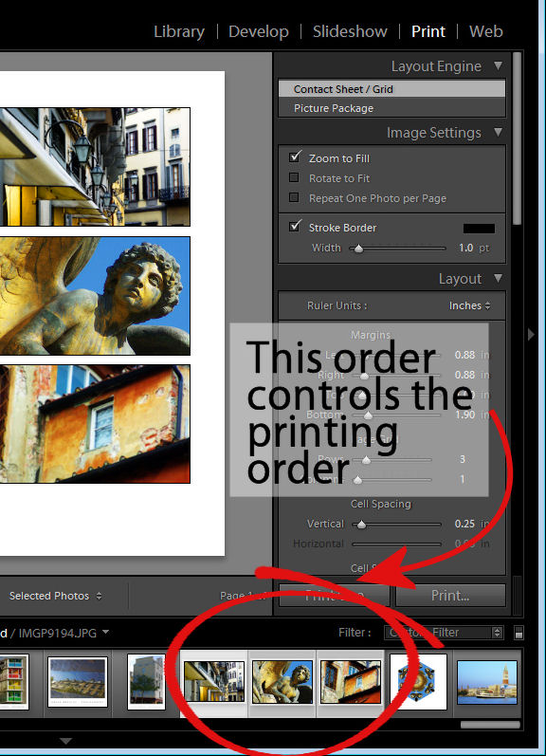Image resolution: width=546 pixels, height=756 pixels.
Task: Open the Slideshow module
Action: coord(350,31)
